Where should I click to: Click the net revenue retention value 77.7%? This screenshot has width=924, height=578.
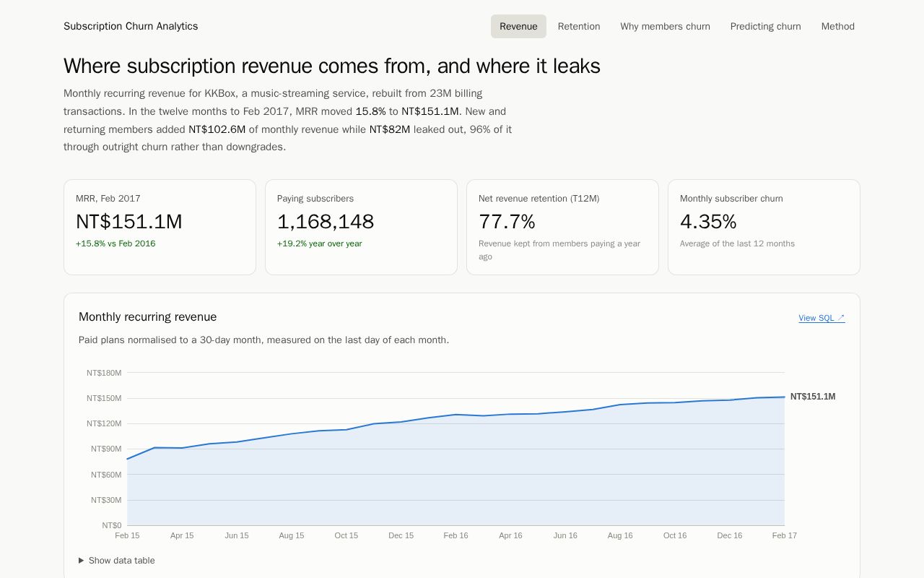tap(507, 222)
